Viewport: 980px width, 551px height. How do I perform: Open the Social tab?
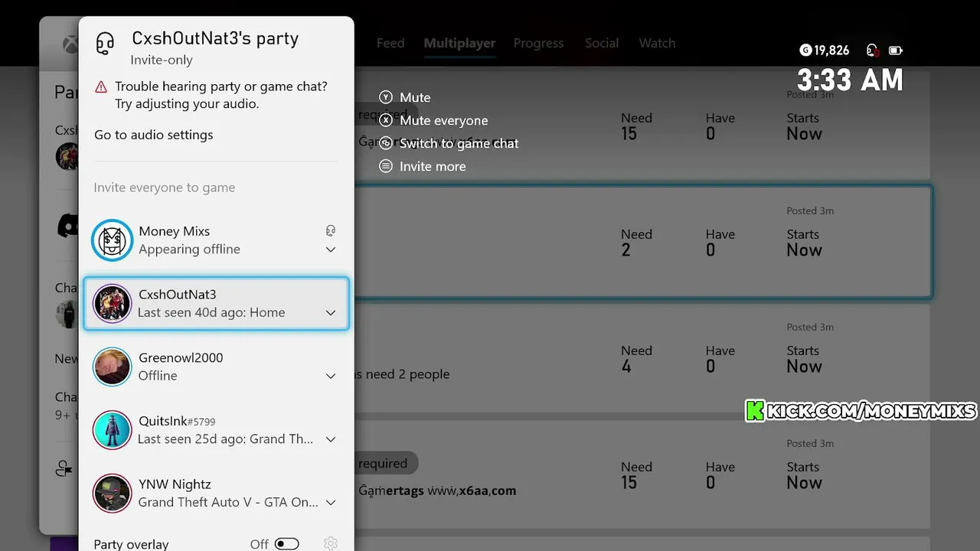(602, 44)
